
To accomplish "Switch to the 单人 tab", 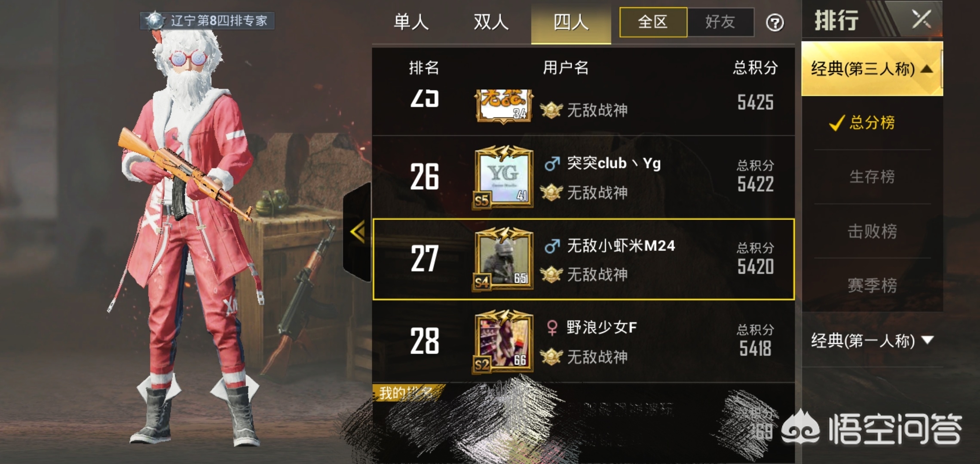I will [411, 22].
